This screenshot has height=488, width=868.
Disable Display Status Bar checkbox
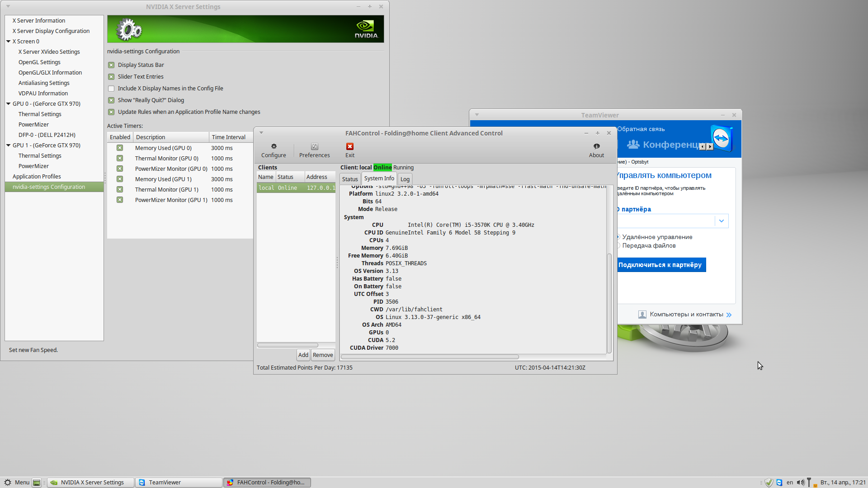tap(111, 65)
